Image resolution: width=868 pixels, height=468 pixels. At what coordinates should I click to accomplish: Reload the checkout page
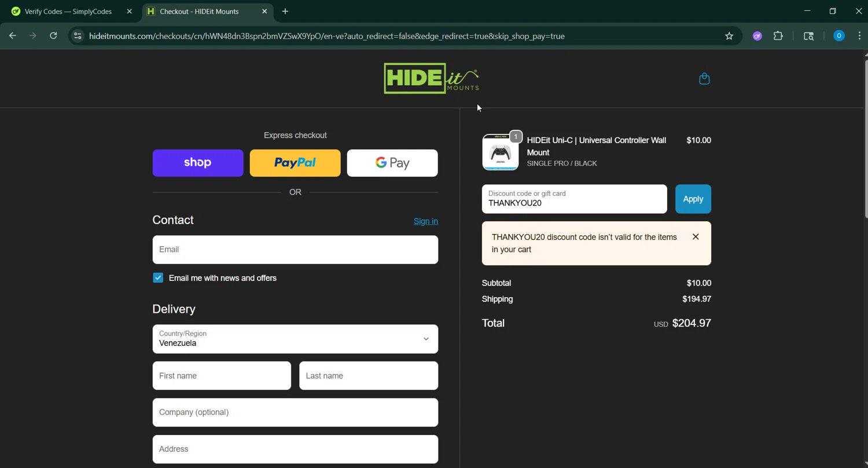pos(53,36)
